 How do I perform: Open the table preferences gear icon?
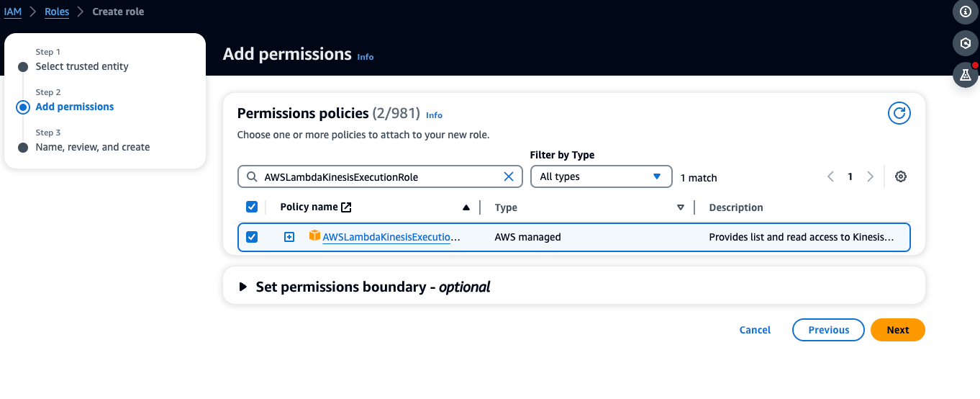(900, 176)
